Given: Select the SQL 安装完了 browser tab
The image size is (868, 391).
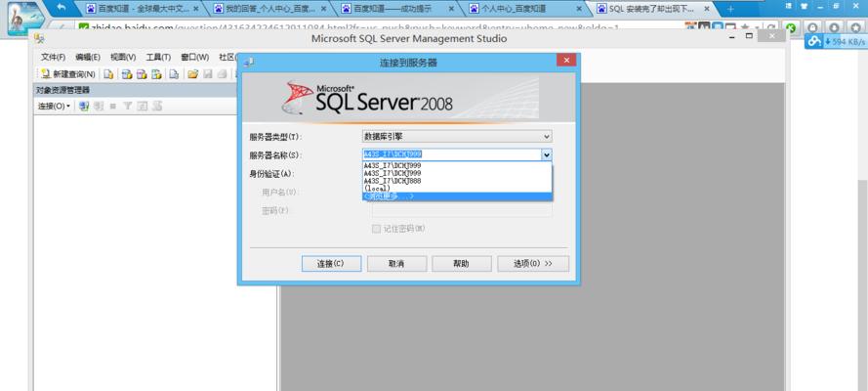Looking at the screenshot, I should pyautogui.click(x=654, y=9).
